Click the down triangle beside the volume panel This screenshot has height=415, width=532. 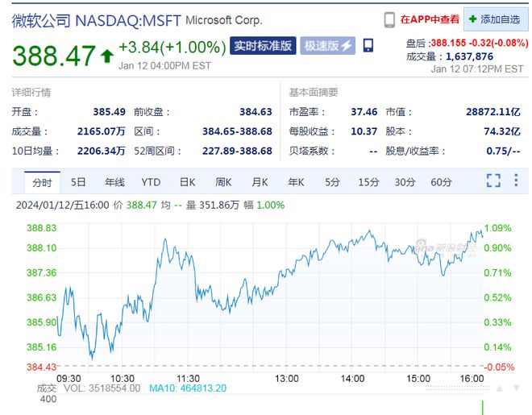click(x=517, y=388)
